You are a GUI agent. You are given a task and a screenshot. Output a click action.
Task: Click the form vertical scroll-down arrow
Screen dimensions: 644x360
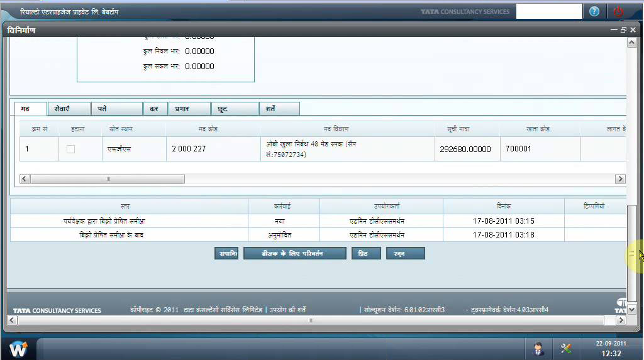click(631, 310)
